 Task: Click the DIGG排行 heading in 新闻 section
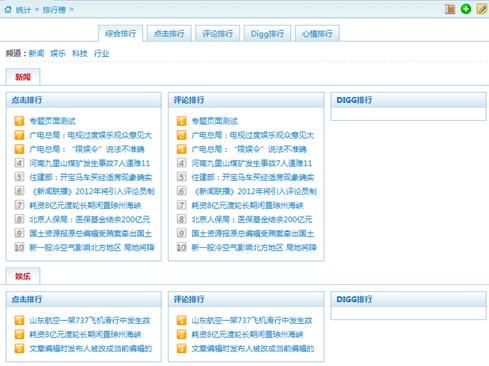[x=354, y=100]
